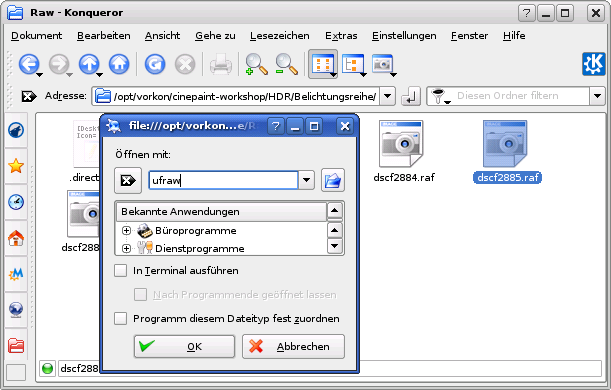
Task: Click the 'Bekannte Anwendungen' column header
Action: [x=221, y=212]
